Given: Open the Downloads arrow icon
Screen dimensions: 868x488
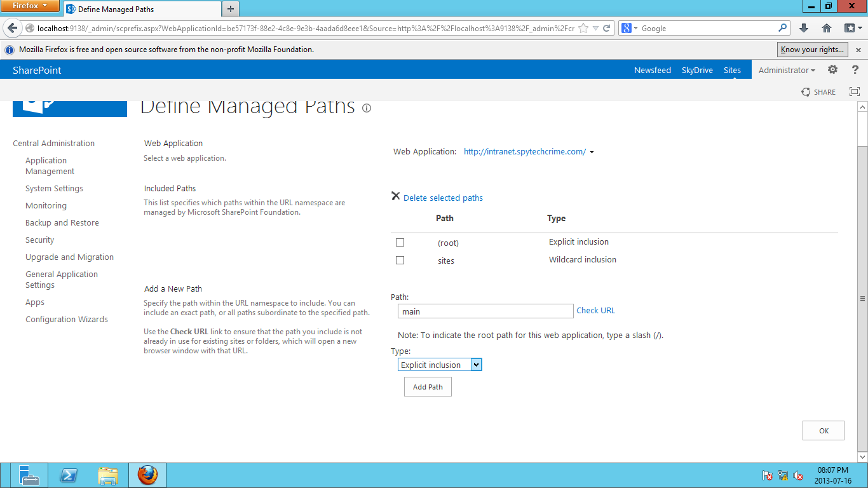Looking at the screenshot, I should 804,28.
